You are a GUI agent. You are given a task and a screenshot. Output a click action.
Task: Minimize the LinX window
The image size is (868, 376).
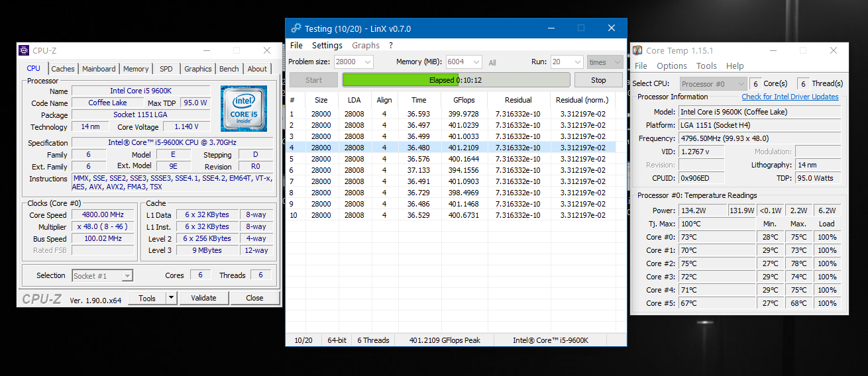coord(551,28)
